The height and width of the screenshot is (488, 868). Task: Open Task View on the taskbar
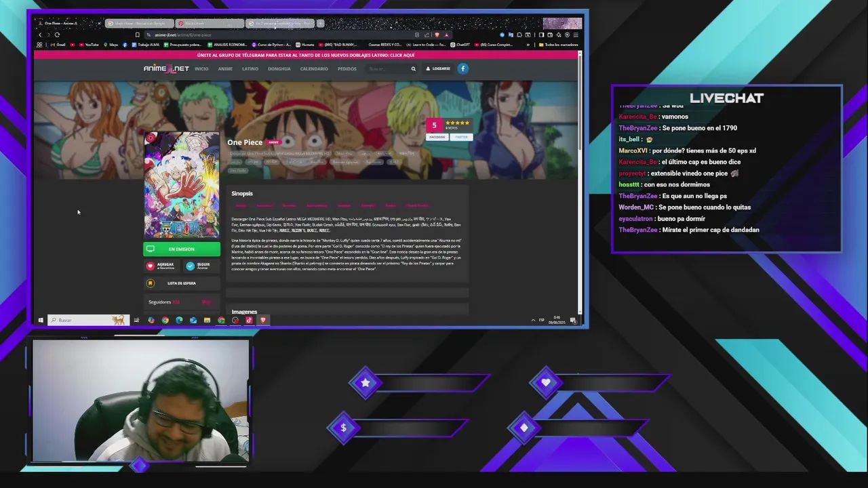(x=136, y=320)
